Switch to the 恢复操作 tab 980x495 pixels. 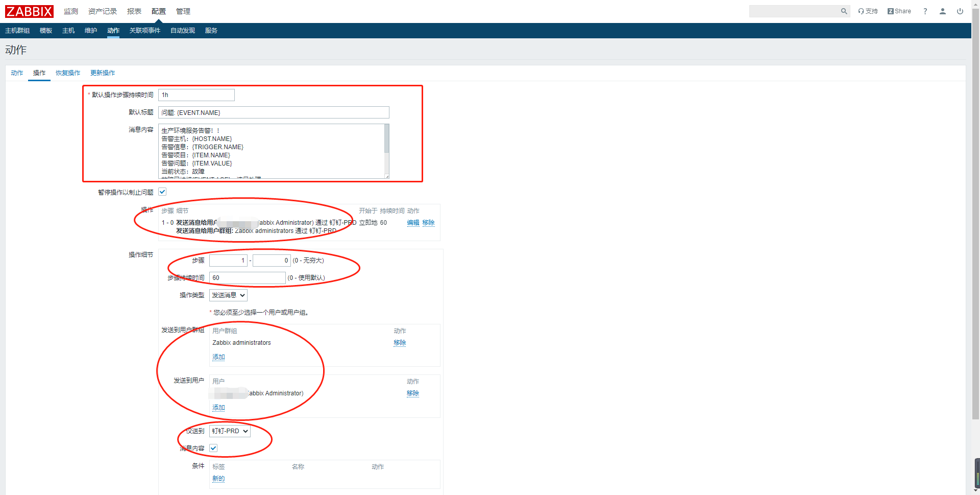point(68,73)
